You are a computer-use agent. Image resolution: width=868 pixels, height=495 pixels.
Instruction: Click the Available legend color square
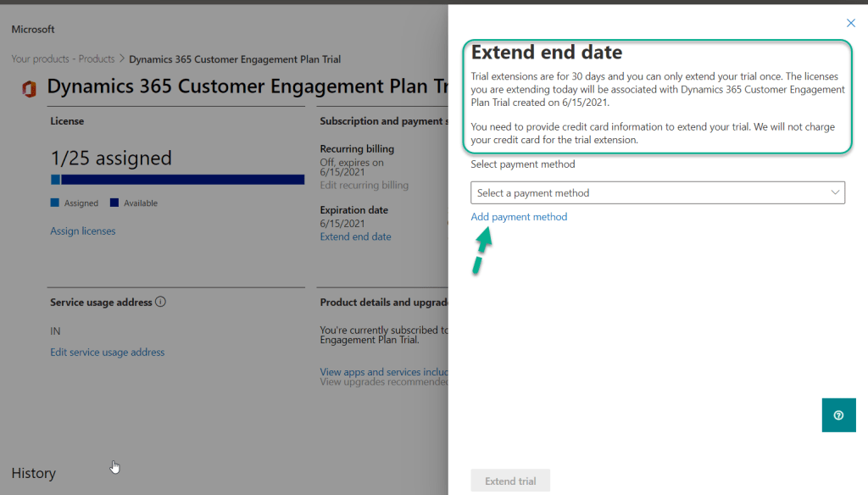click(114, 203)
